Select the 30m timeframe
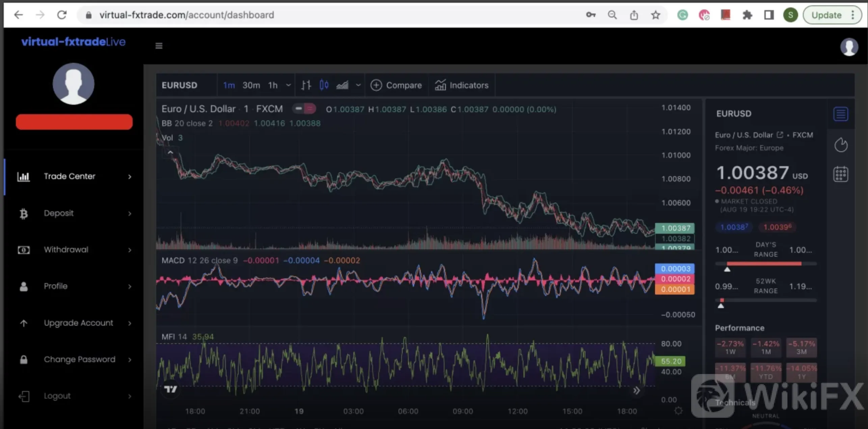The image size is (868, 429). coord(251,85)
